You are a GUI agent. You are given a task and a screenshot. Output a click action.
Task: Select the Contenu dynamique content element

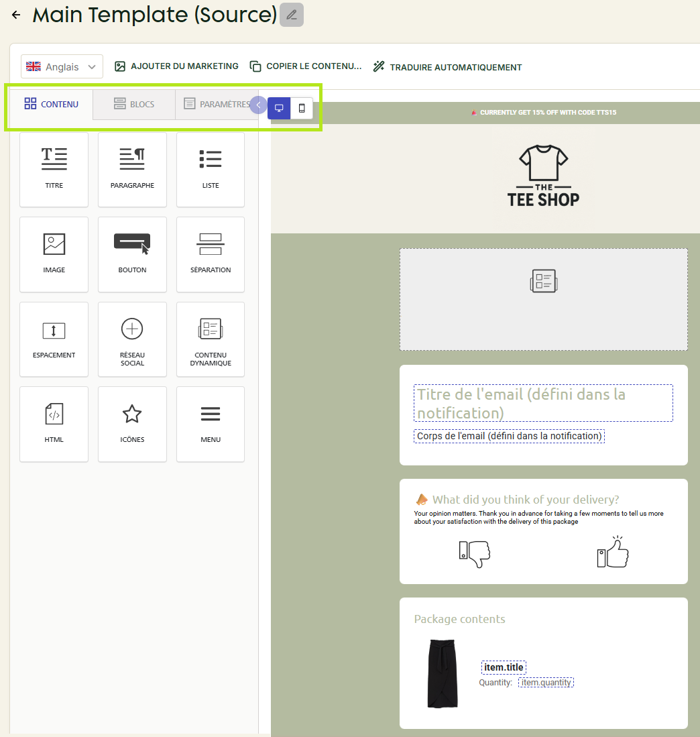tap(211, 339)
